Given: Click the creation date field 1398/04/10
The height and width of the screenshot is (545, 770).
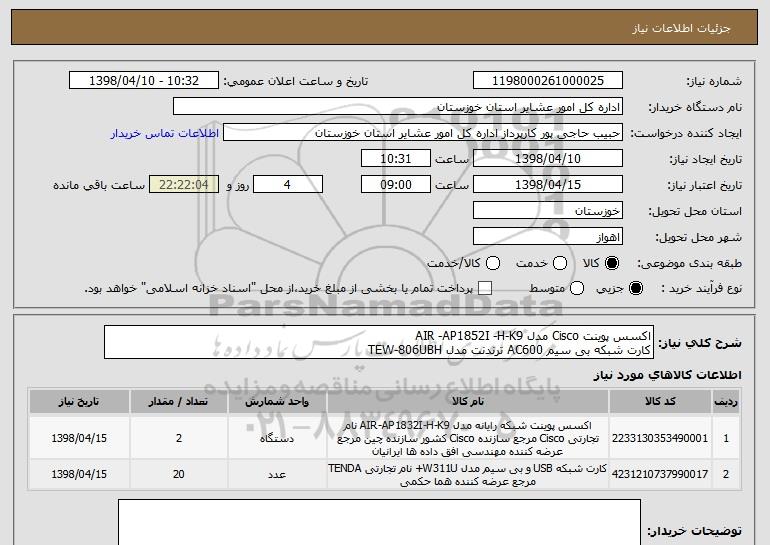Looking at the screenshot, I should click(x=548, y=159).
